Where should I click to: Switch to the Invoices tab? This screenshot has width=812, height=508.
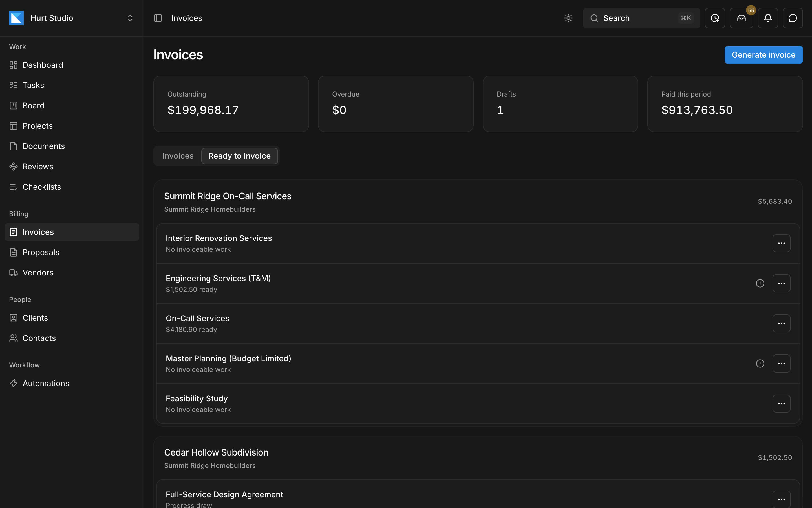click(x=178, y=156)
